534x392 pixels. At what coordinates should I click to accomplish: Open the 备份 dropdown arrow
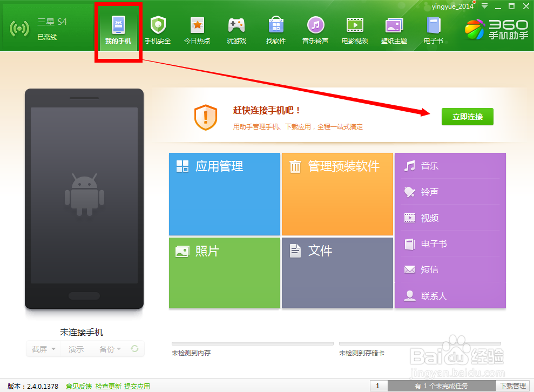(x=118, y=349)
